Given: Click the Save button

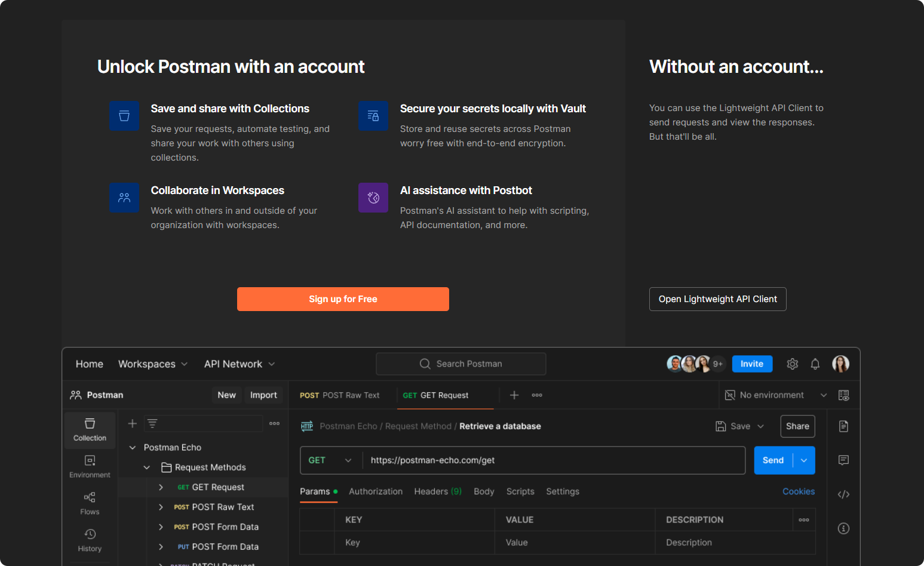Looking at the screenshot, I should [x=733, y=426].
